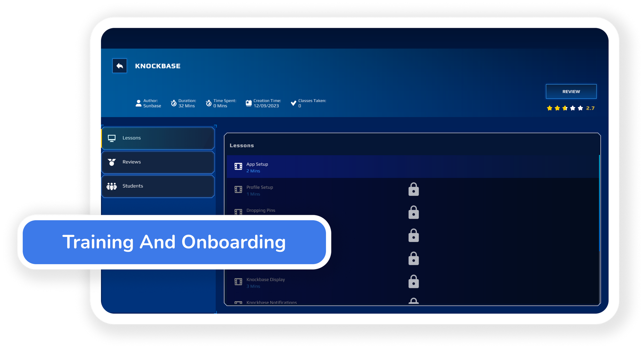This screenshot has height=349, width=644.
Task: Click the 'Lessons' panel heading
Action: click(242, 146)
